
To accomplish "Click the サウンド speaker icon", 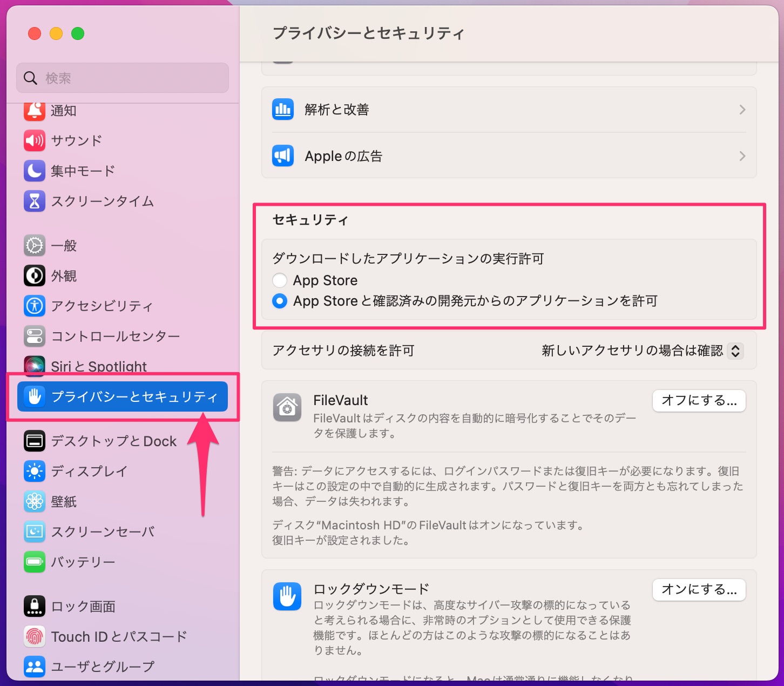I will pos(35,140).
